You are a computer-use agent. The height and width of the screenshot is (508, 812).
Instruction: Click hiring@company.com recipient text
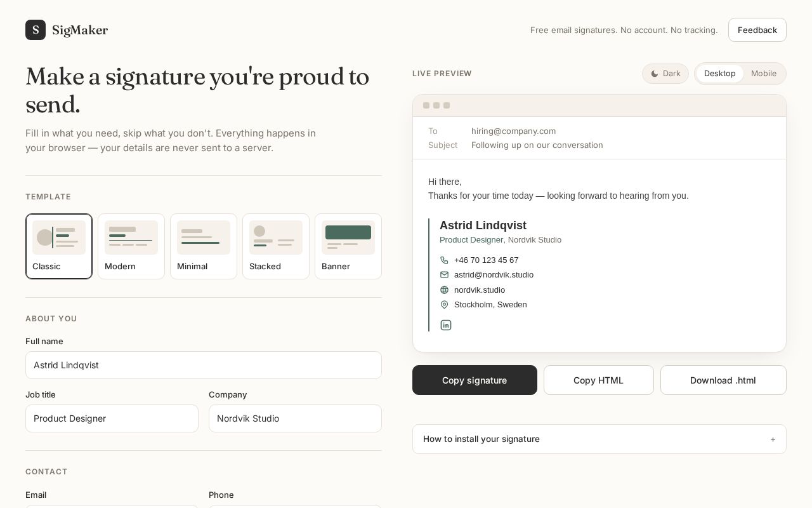tap(513, 131)
